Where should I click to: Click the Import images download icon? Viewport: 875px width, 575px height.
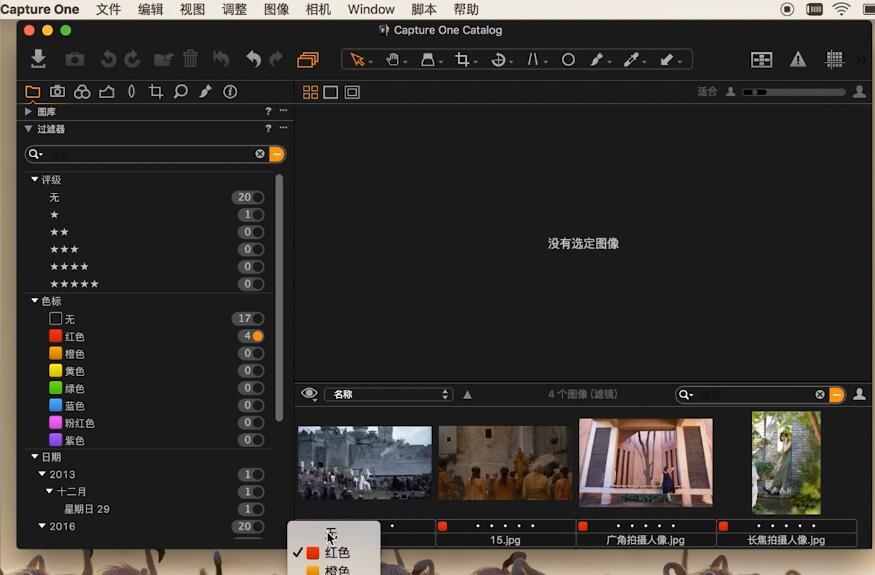(x=38, y=59)
